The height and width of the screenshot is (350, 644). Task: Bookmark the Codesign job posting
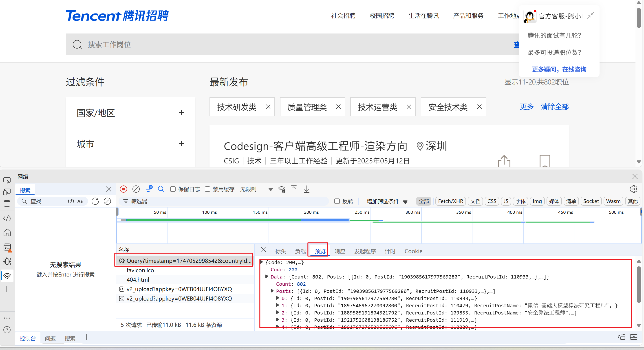(545, 161)
